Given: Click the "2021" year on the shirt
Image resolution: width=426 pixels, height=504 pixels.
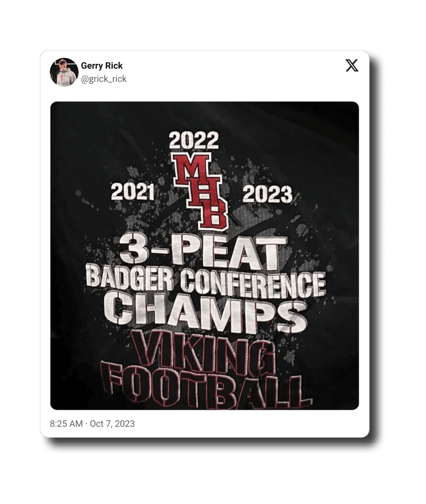Looking at the screenshot, I should [133, 193].
